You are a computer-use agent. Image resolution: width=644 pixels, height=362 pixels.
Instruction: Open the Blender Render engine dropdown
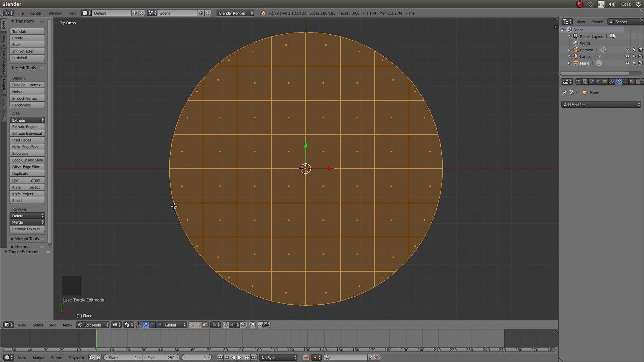tap(235, 13)
